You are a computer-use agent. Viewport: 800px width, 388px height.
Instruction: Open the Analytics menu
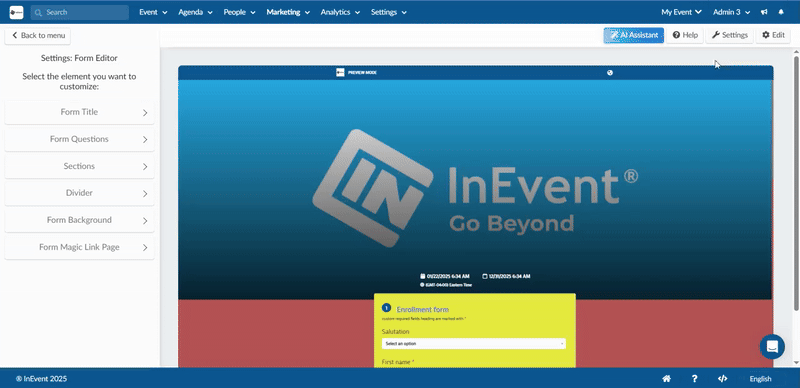(x=340, y=12)
